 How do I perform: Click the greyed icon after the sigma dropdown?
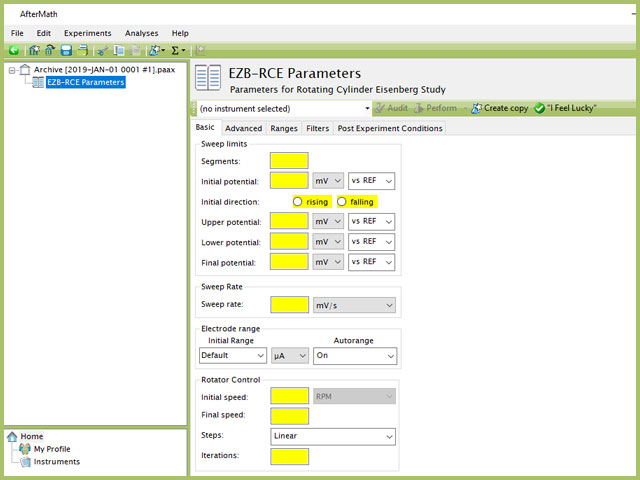click(200, 50)
